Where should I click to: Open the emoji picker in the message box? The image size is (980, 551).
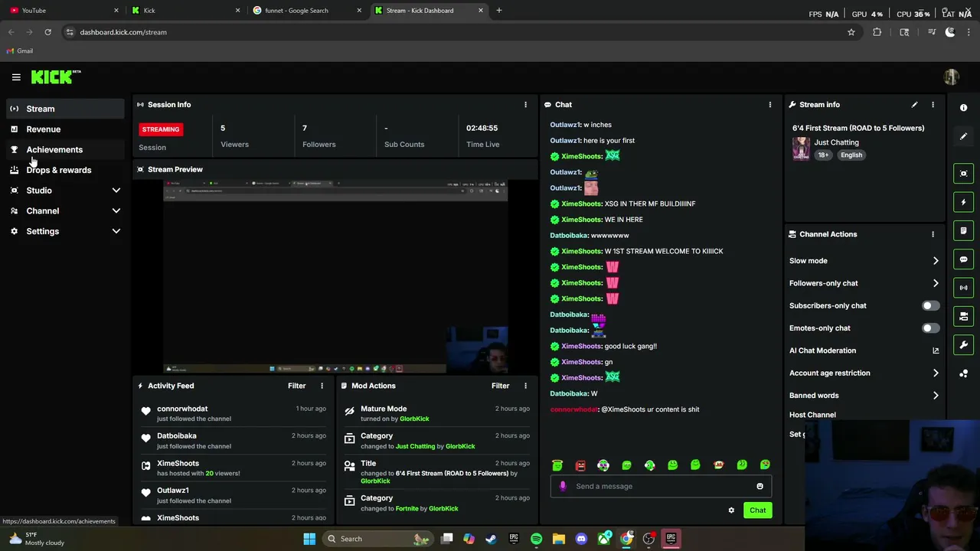coord(759,486)
